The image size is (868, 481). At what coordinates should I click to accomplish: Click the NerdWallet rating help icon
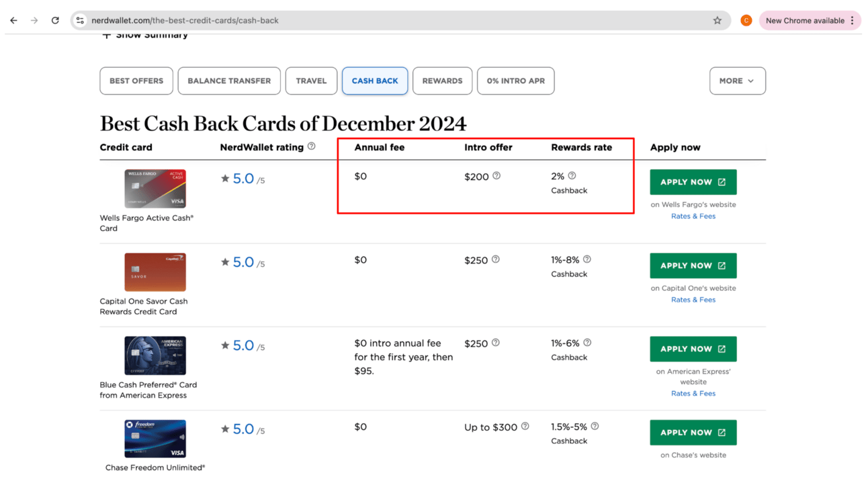pos(311,146)
